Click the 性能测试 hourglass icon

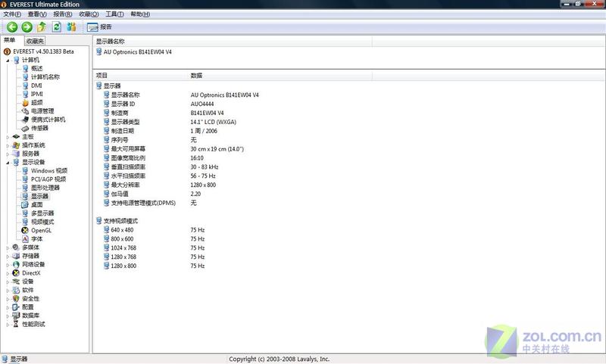[16, 324]
